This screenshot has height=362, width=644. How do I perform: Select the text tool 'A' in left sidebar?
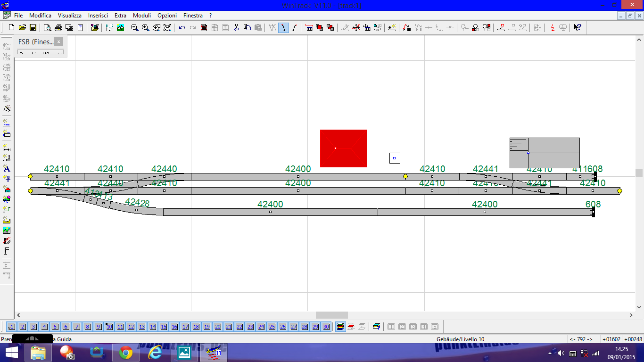point(7,169)
